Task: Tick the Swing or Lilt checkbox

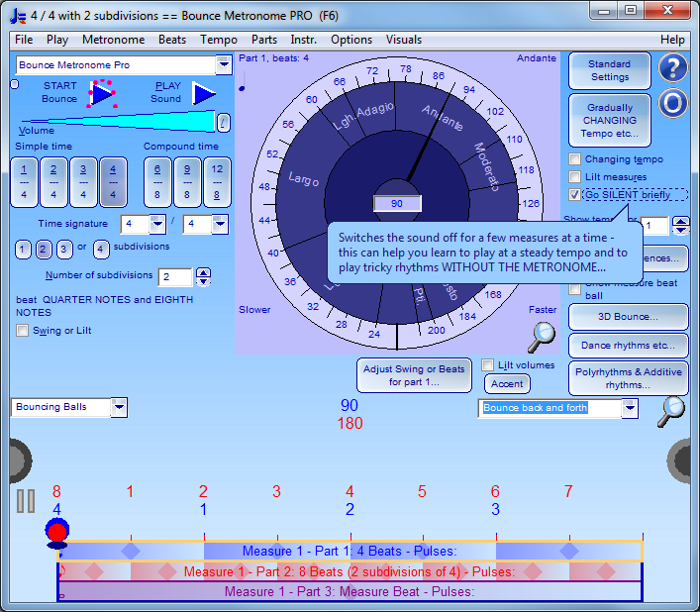Action: 22,331
